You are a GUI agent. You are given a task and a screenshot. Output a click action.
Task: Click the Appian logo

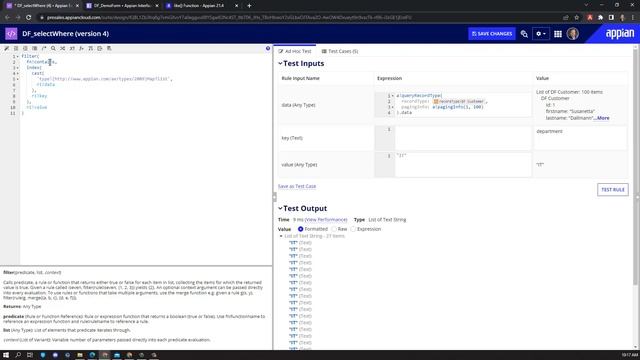[x=620, y=33]
